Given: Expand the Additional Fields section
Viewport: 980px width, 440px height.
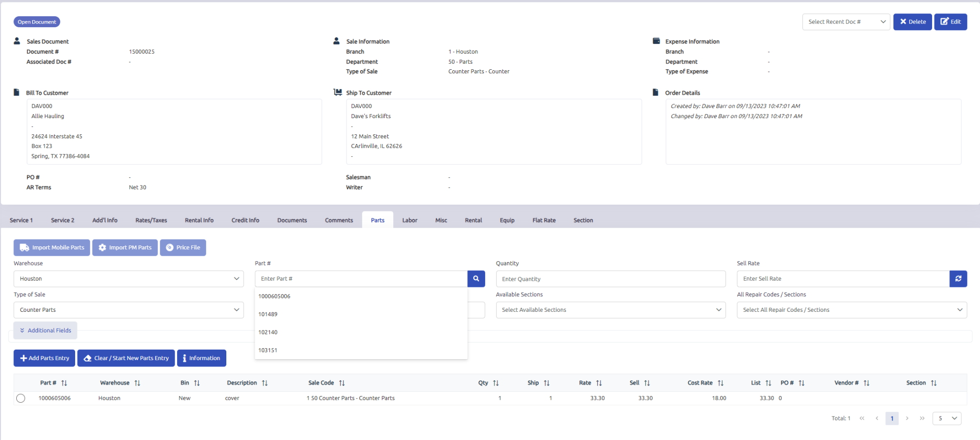Looking at the screenshot, I should [x=45, y=330].
